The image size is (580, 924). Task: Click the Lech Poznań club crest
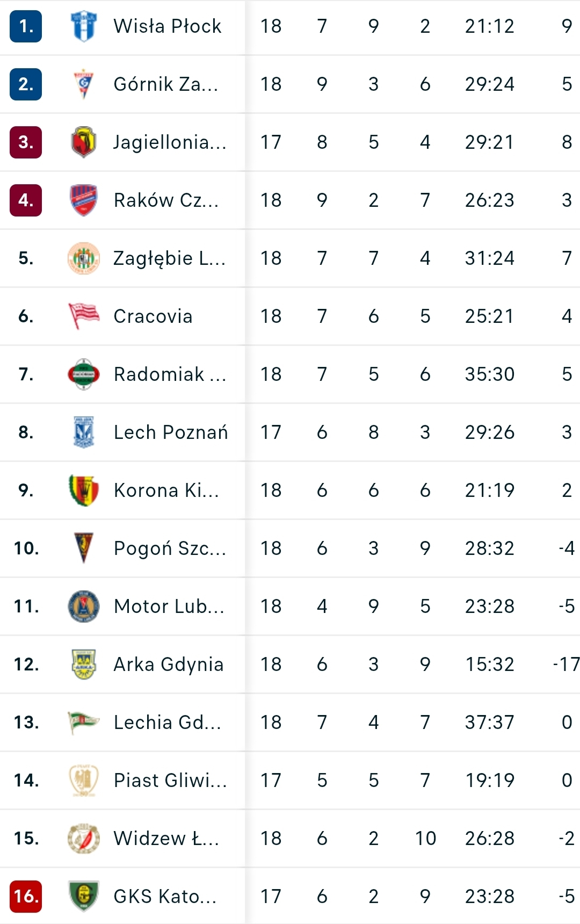(x=83, y=432)
